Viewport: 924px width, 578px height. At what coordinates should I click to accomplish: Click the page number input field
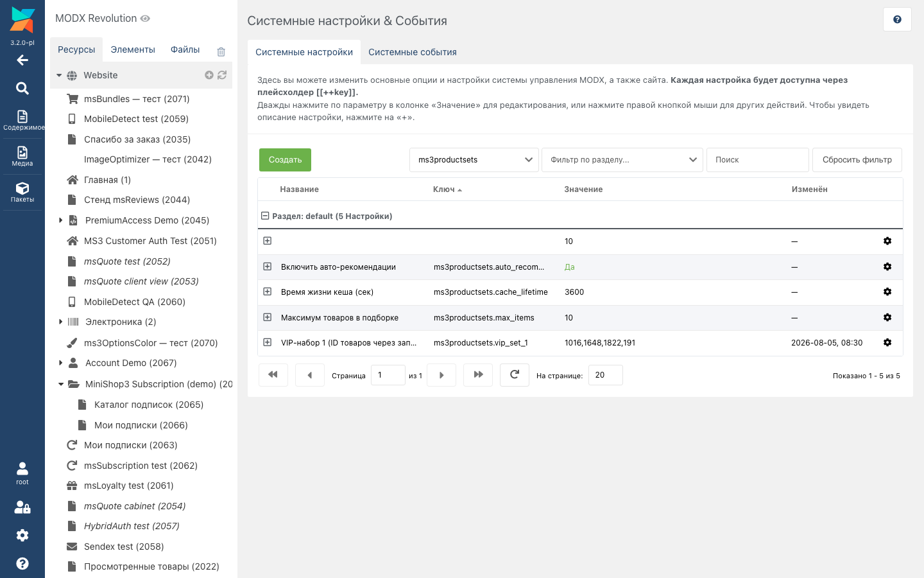pos(388,375)
